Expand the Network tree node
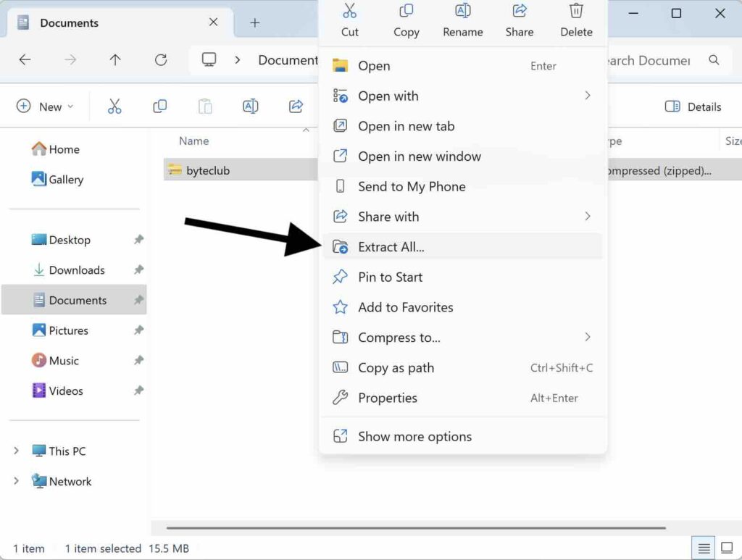Screen dimensions: 742x560 16,482
